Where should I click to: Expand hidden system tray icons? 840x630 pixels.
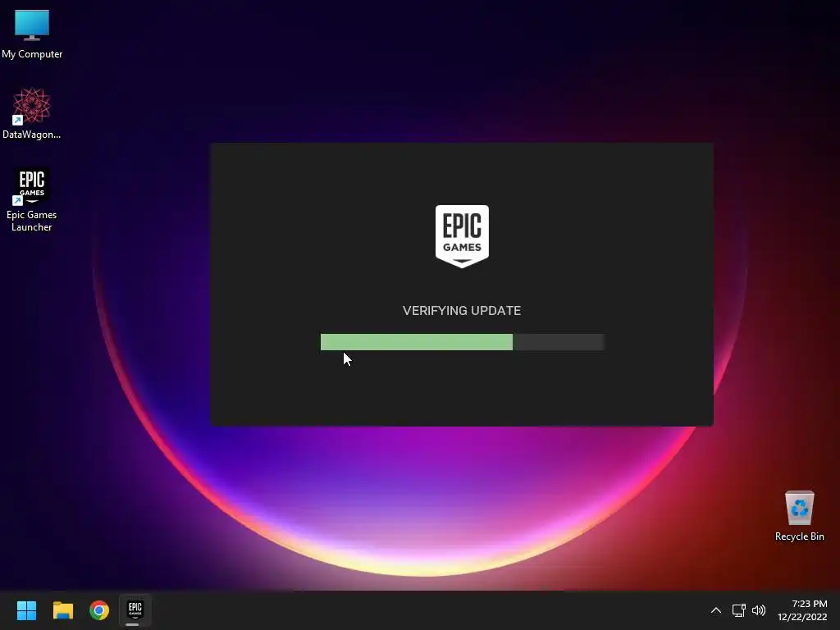(715, 610)
